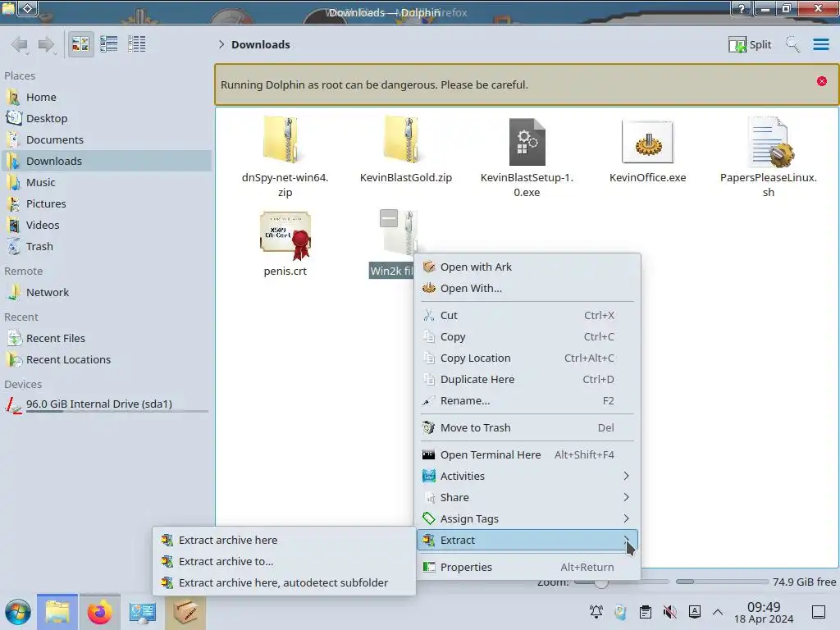
Task: Choose Move to Trash
Action: point(528,428)
